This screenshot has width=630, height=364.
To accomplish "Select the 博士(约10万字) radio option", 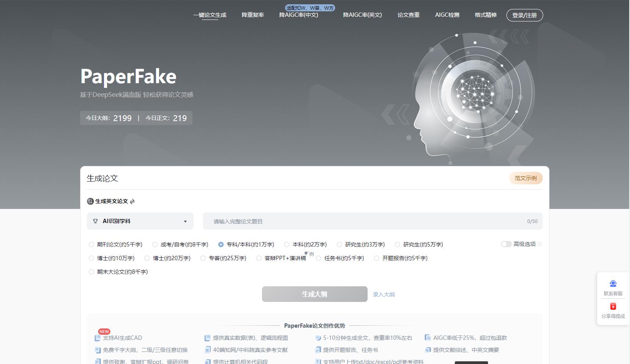I will tap(91, 258).
